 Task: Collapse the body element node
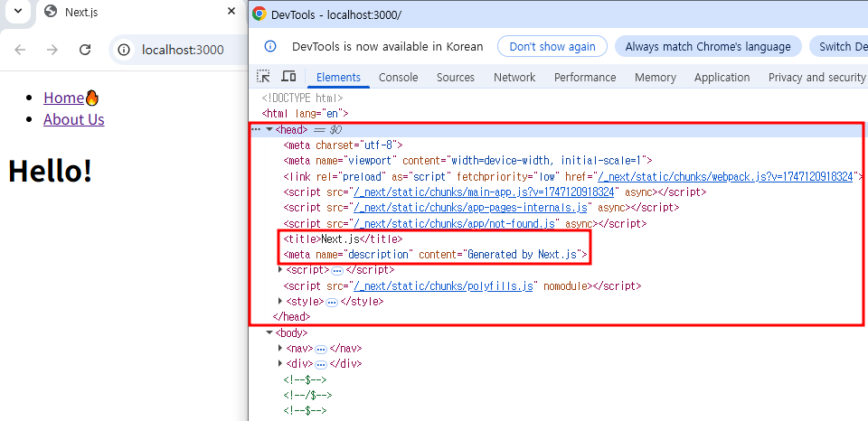pyautogui.click(x=269, y=333)
